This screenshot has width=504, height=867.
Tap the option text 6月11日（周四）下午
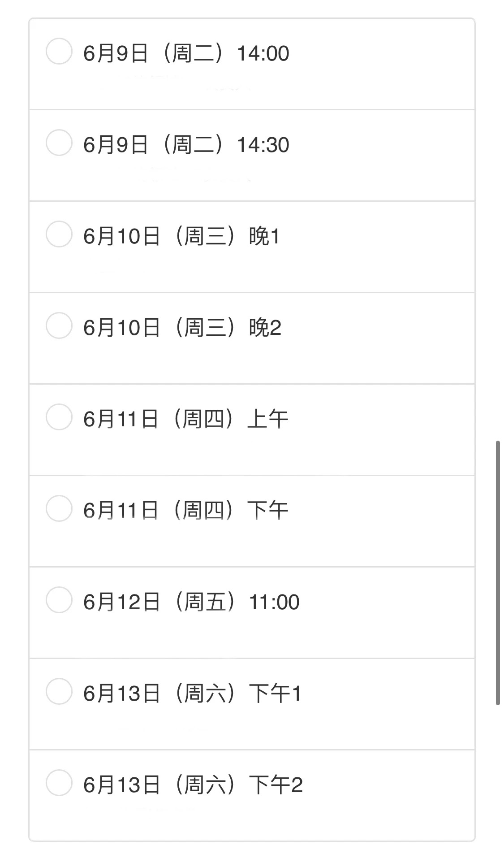(185, 511)
